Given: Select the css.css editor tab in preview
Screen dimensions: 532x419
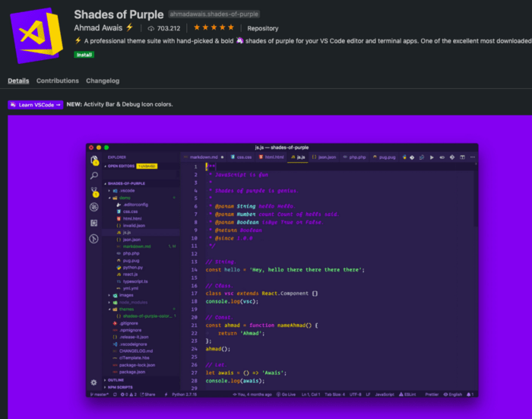Looking at the screenshot, I should [x=241, y=157].
